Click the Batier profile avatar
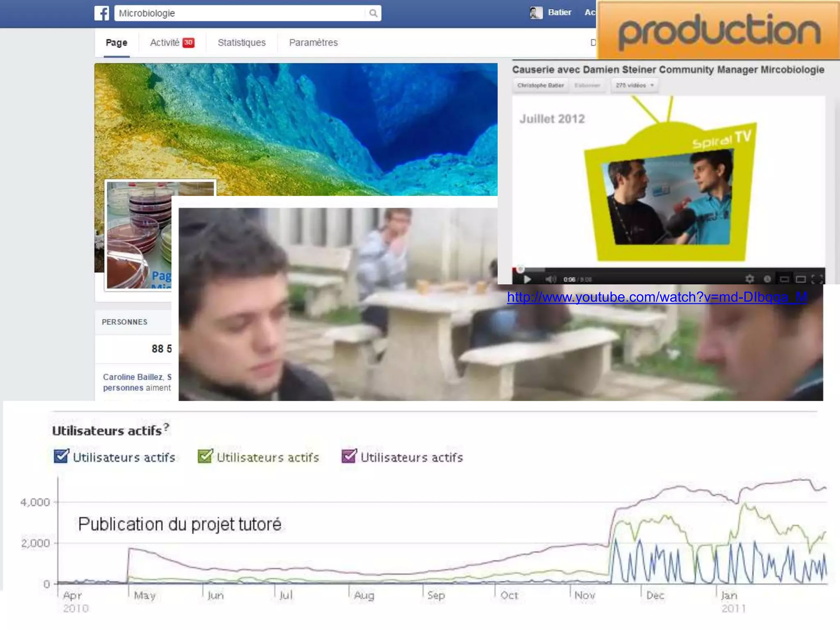Screen dimensions: 840x630 536,13
